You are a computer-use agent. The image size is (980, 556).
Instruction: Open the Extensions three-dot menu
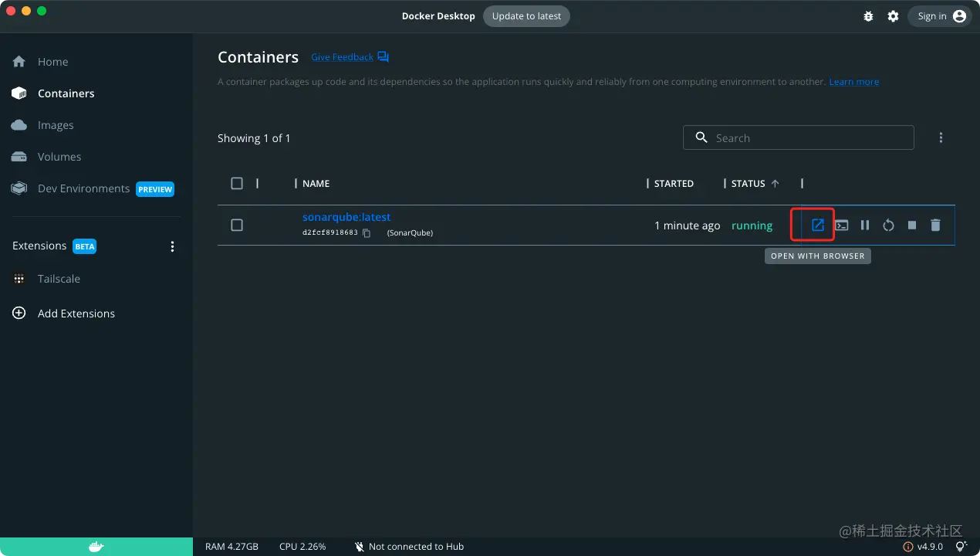click(172, 246)
